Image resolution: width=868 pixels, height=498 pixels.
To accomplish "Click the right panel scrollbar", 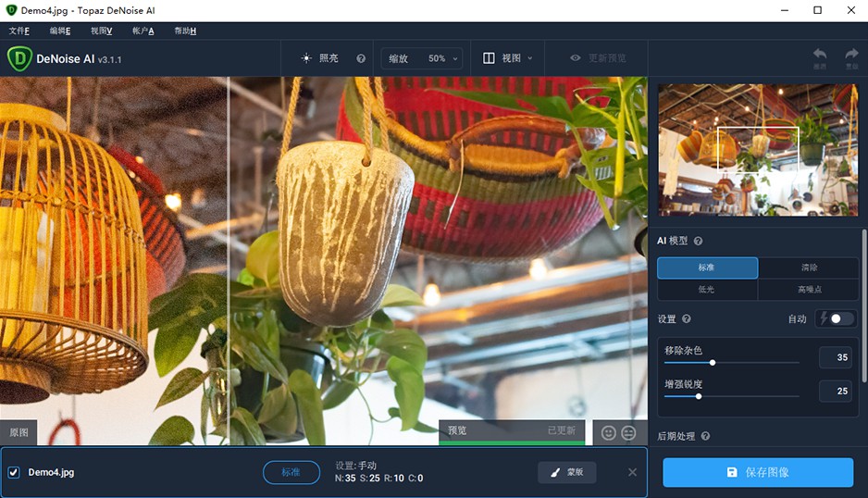I will [864, 305].
